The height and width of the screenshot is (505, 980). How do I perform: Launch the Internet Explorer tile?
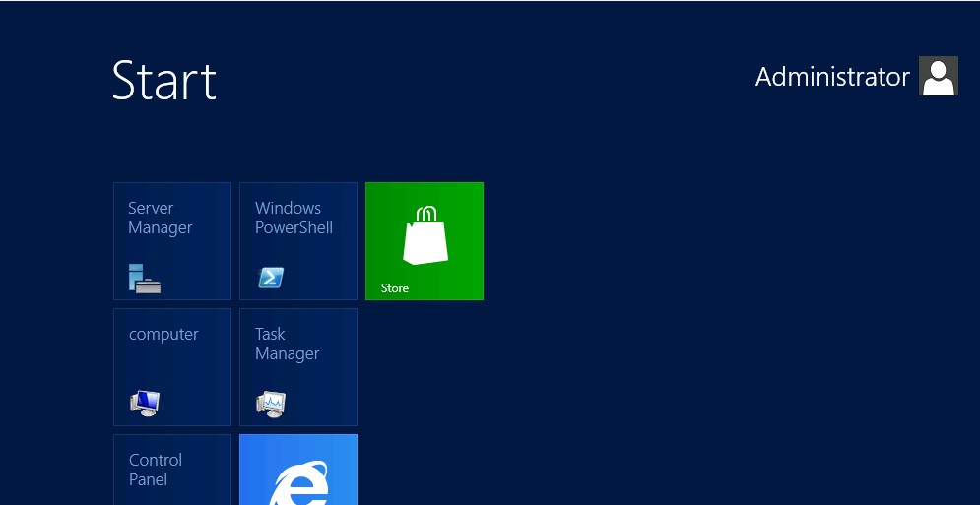pos(298,470)
